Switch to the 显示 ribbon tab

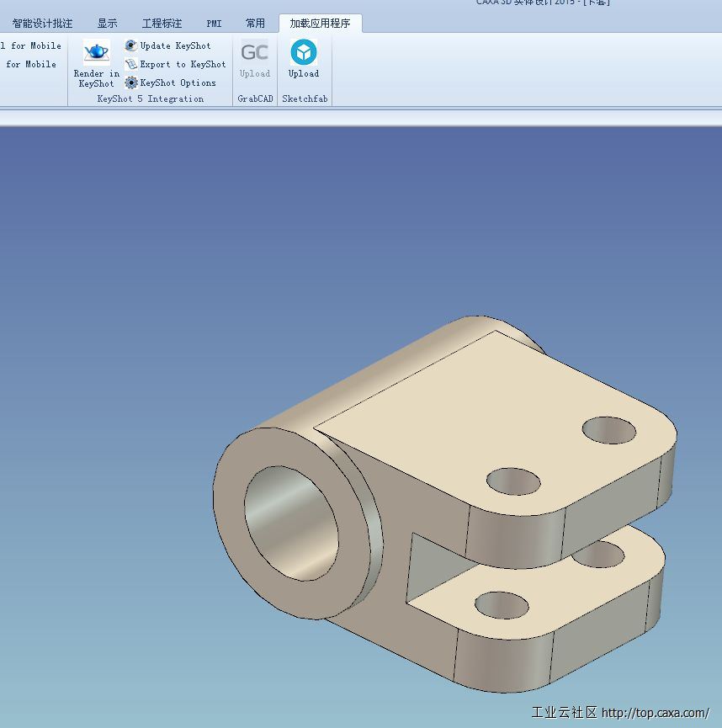[107, 24]
